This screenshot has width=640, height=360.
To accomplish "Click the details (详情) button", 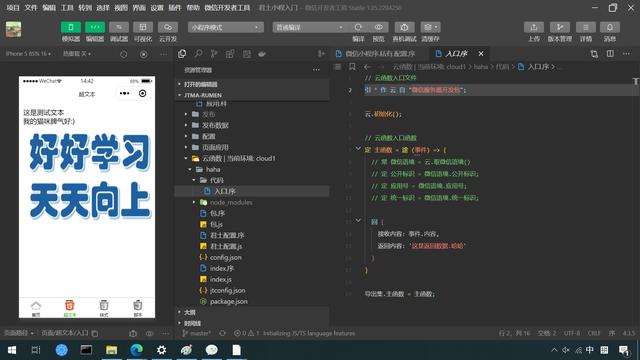I will [x=586, y=27].
